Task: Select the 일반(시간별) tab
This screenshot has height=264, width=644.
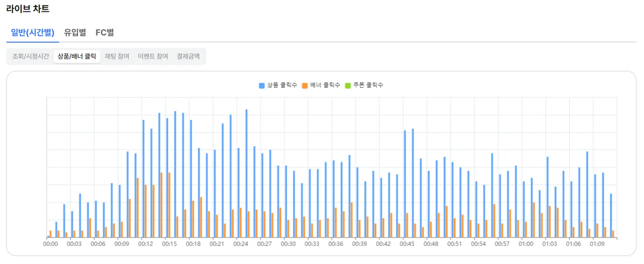Action: (32, 32)
